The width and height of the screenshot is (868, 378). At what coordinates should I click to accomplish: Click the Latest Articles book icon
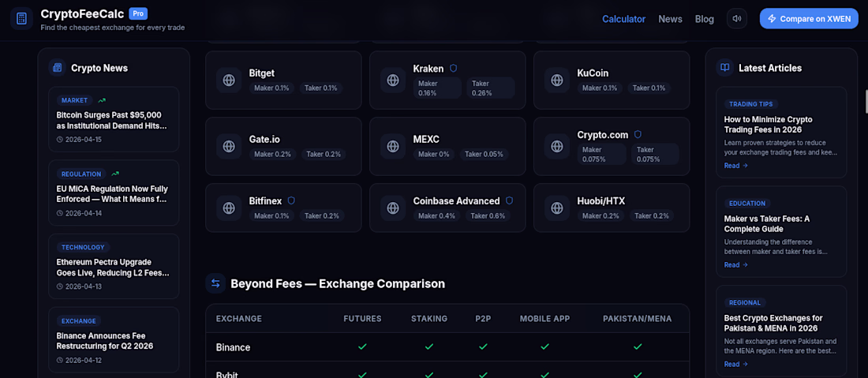pos(725,68)
